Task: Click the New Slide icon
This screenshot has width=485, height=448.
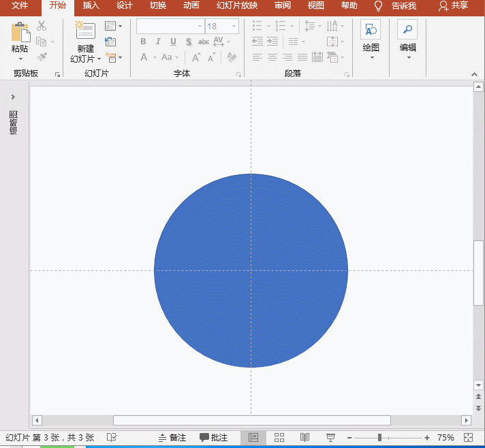Action: tap(85, 30)
